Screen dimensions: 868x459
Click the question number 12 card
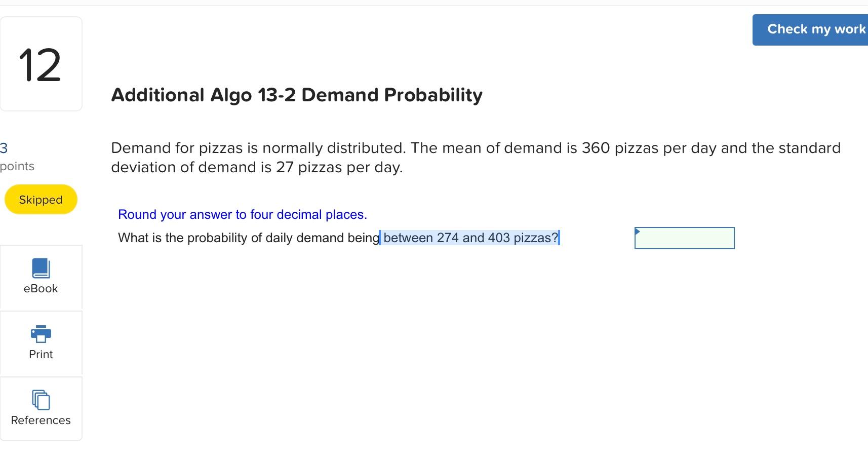click(x=41, y=63)
